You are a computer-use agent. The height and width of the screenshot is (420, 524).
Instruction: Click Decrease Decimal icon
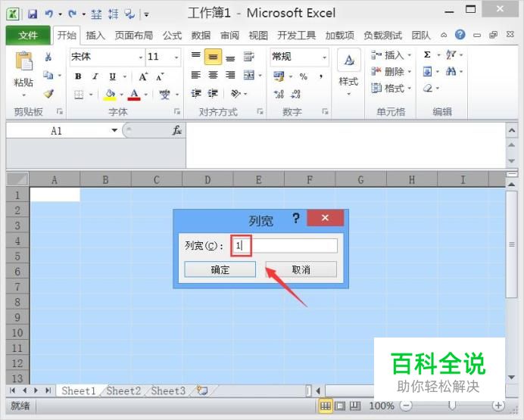click(295, 94)
